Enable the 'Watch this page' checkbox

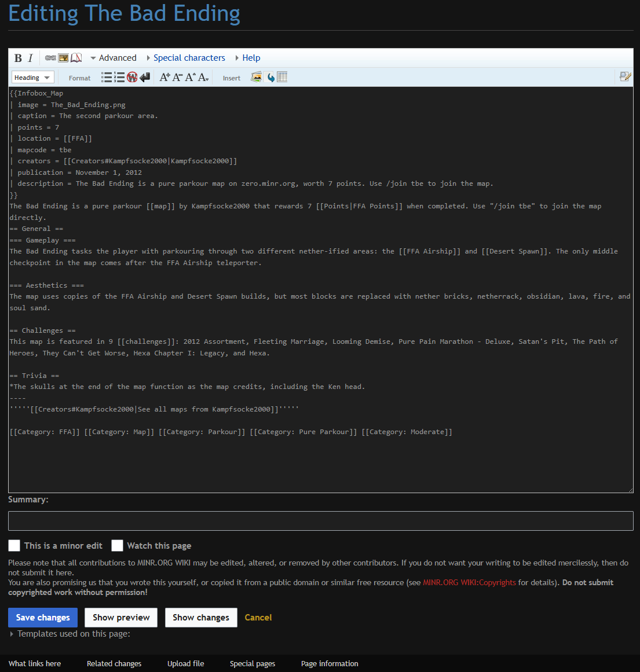point(118,546)
